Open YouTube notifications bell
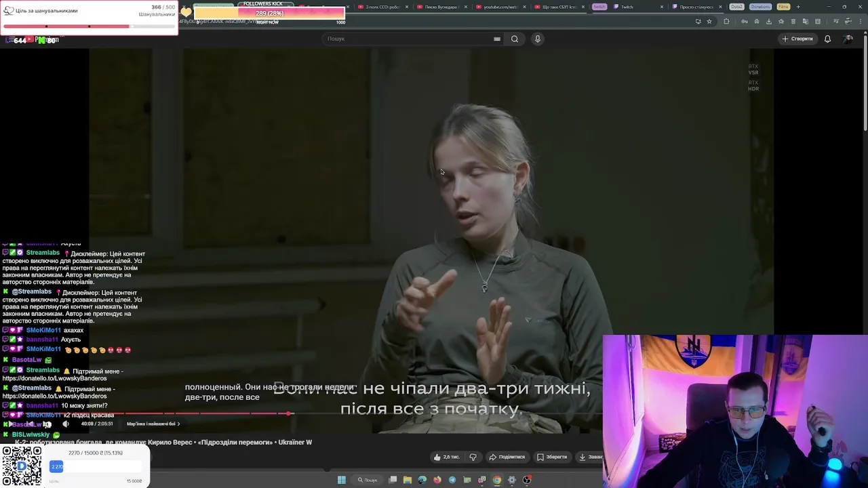868x488 pixels. 827,39
